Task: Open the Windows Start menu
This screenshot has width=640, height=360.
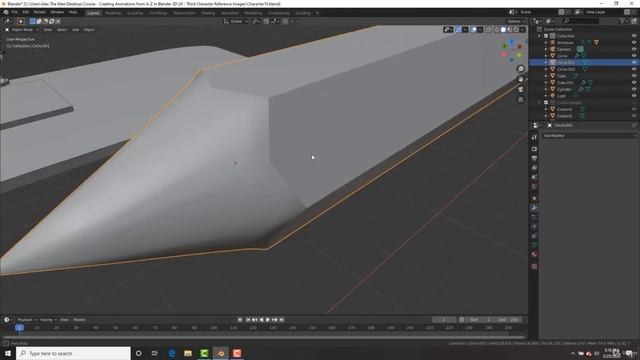Action: click(8, 353)
